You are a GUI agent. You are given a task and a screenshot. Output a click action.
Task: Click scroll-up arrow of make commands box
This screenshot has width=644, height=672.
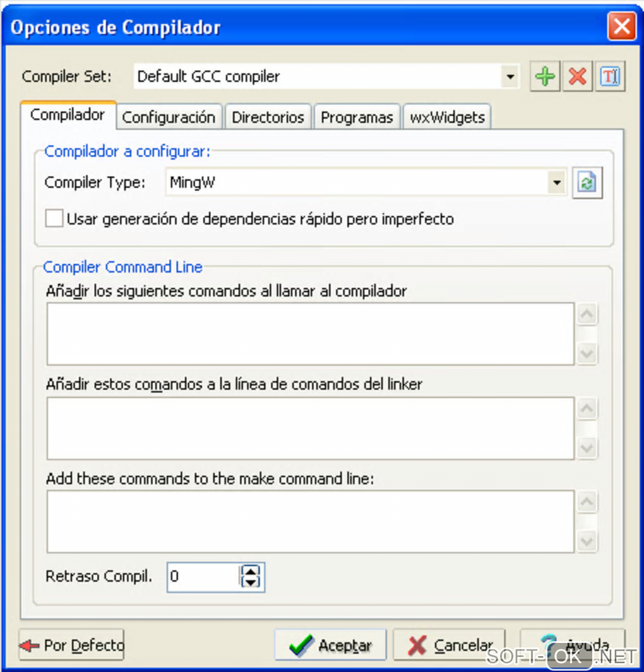(587, 502)
